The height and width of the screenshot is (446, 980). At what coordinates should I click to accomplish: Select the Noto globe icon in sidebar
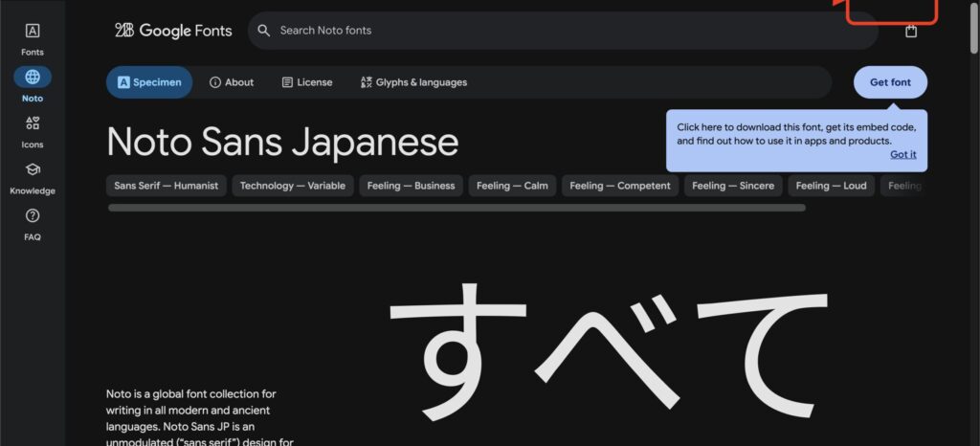coord(33,77)
